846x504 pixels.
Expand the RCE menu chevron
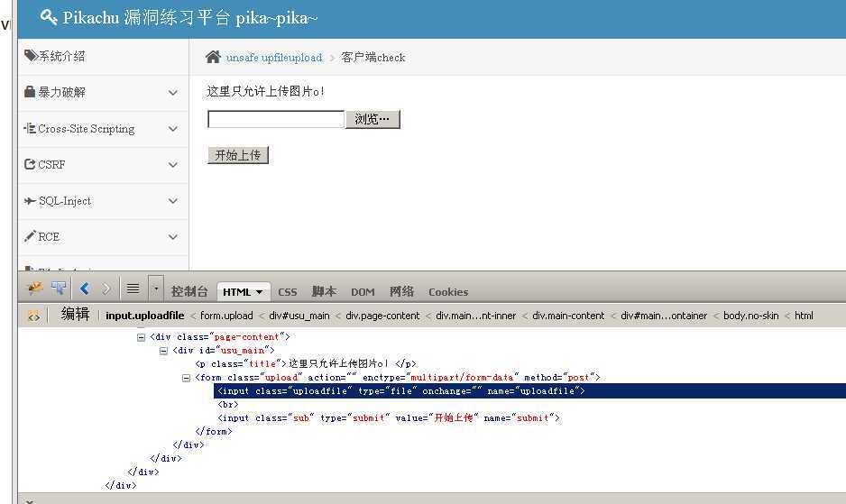(172, 237)
